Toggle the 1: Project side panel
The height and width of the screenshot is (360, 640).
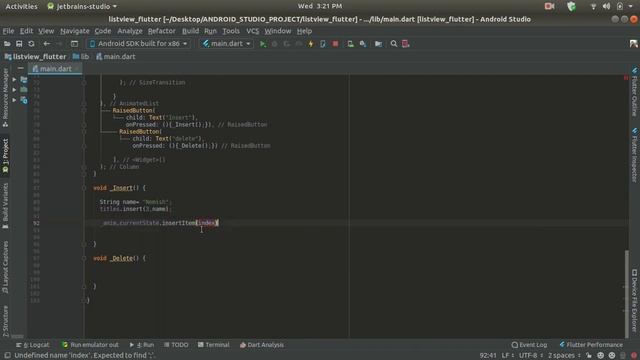click(x=5, y=157)
